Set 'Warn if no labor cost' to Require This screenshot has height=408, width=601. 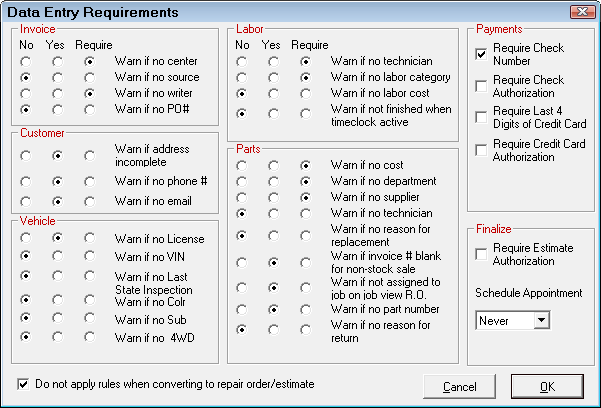coord(304,93)
